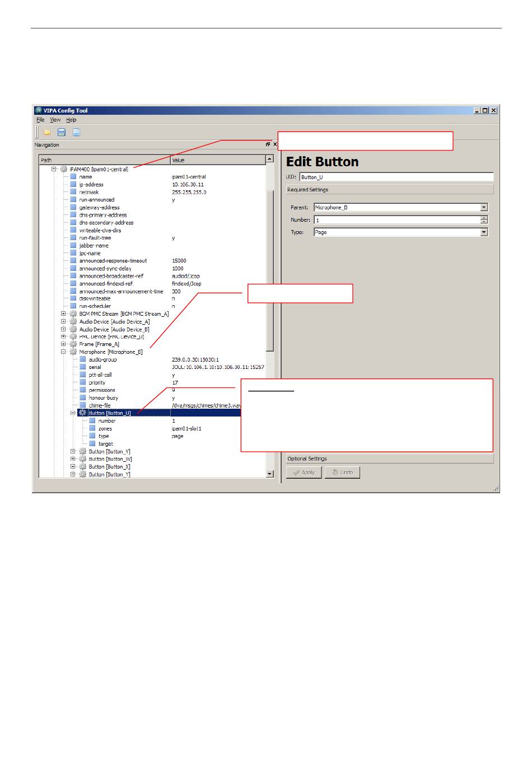The image size is (532, 772).
Task: Click the value 10.106.30.11
Action: pos(188,184)
